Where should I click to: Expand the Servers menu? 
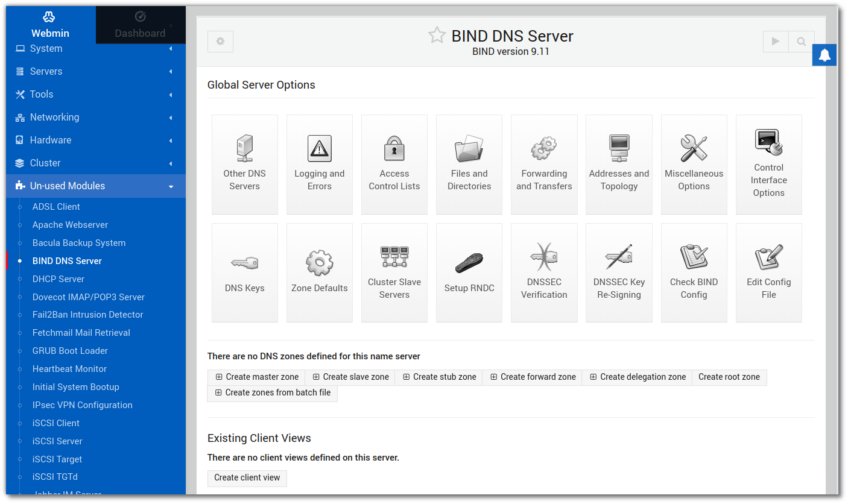(x=96, y=71)
